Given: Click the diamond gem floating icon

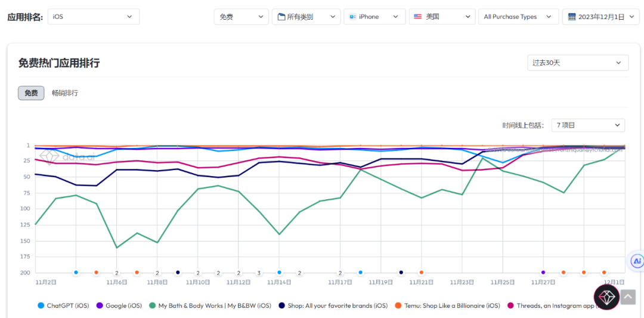Looking at the screenshot, I should tap(606, 297).
